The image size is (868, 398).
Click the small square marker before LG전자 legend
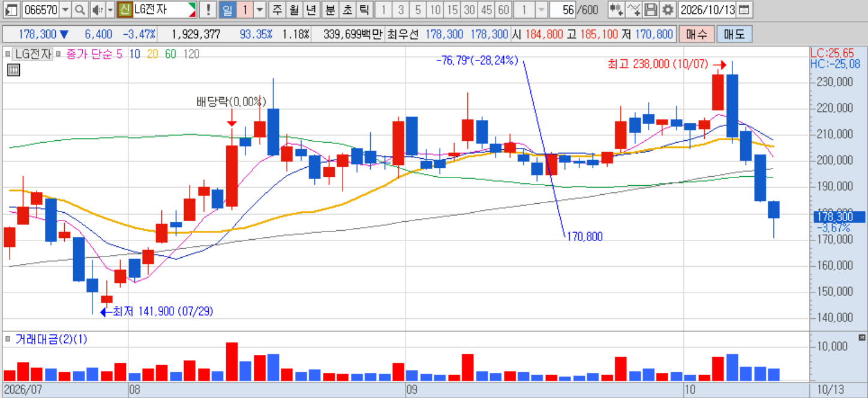tap(8, 55)
